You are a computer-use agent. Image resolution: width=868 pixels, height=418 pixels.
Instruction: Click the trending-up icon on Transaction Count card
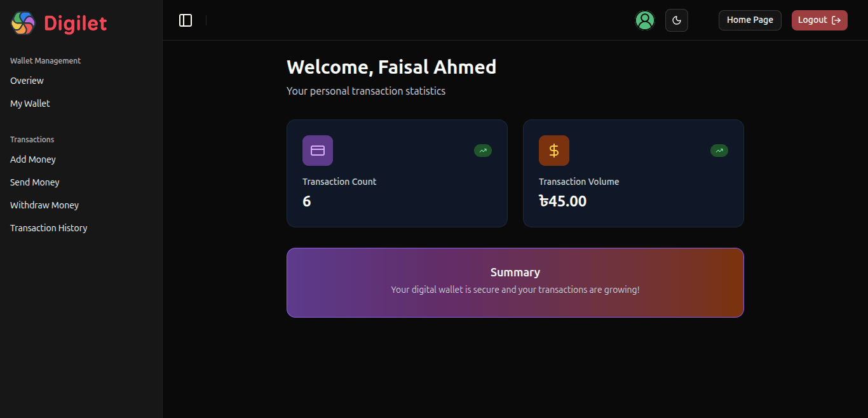483,150
